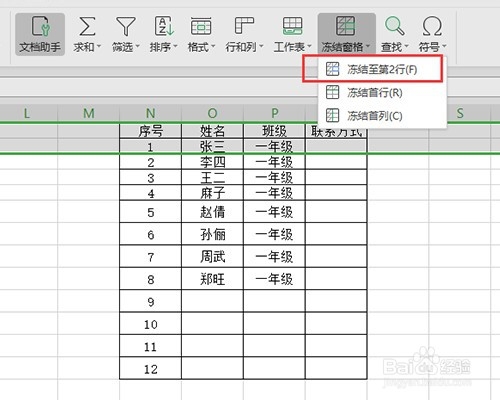Viewport: 500px width, 400px height.
Task: Select the cell containing 麻子
Action: [213, 193]
